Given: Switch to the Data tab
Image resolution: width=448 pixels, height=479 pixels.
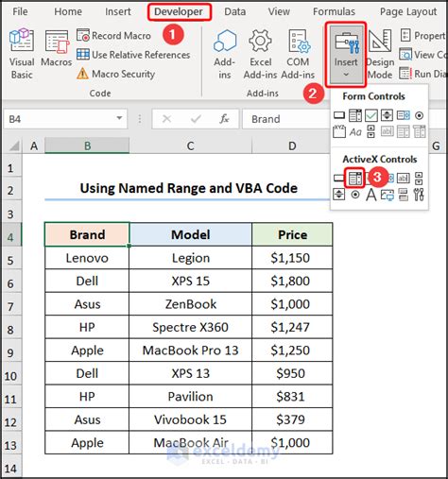Looking at the screenshot, I should click(235, 11).
